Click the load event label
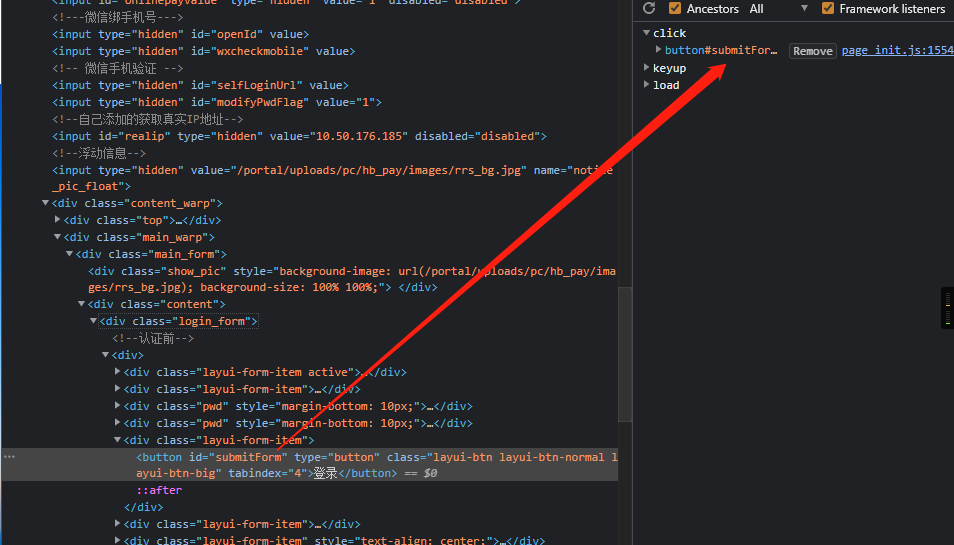 tap(666, 85)
